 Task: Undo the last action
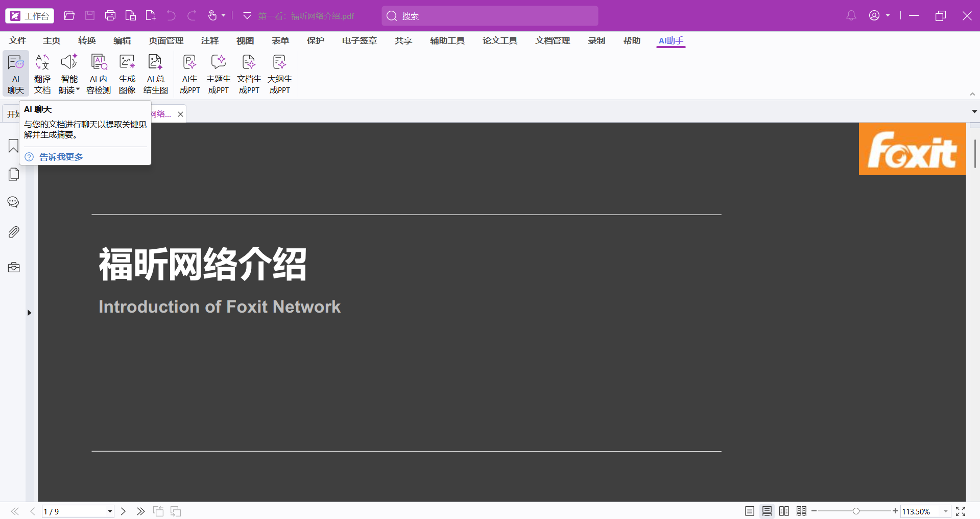pyautogui.click(x=171, y=16)
